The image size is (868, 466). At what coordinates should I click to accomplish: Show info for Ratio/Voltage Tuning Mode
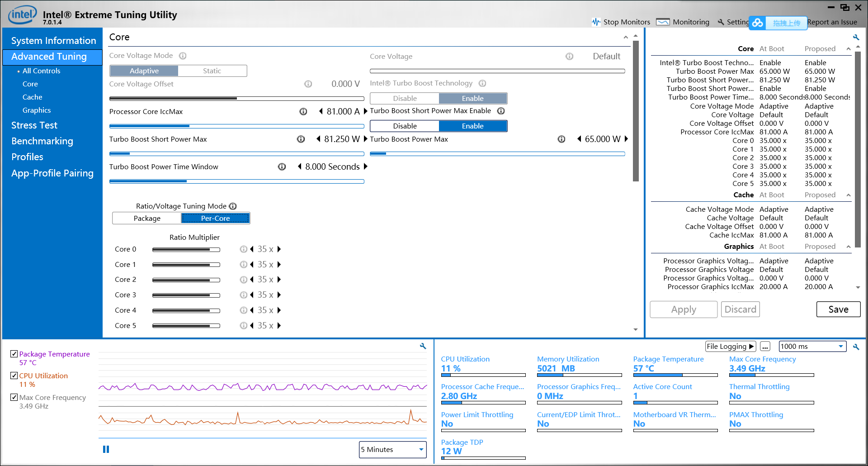233,206
